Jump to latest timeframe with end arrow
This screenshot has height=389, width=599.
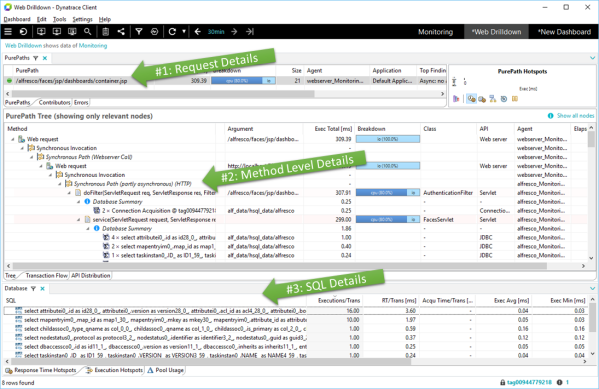(x=250, y=32)
